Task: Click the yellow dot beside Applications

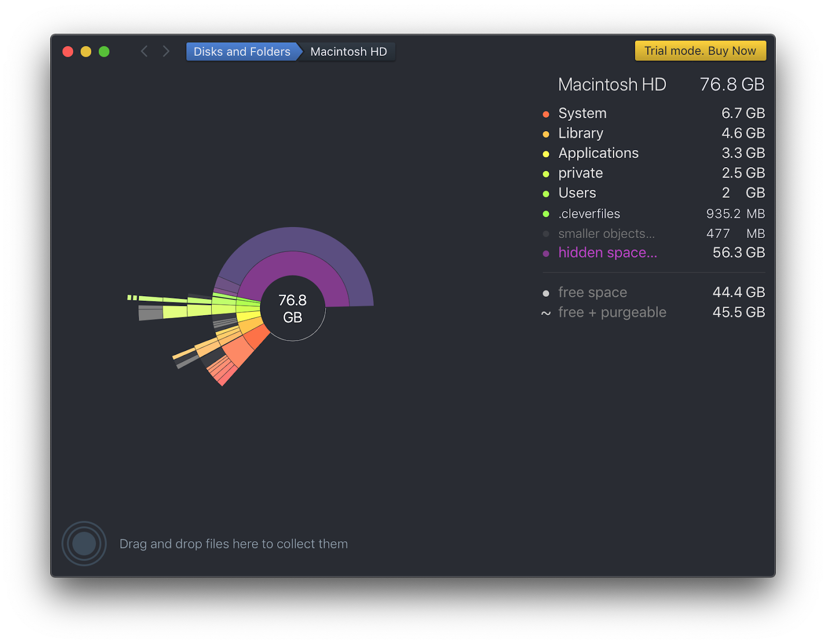Action: coord(546,154)
